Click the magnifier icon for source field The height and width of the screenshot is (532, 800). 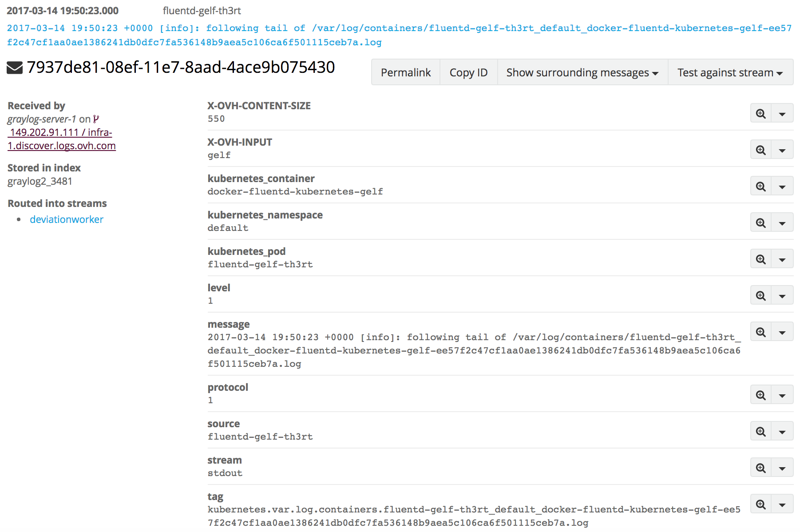point(760,432)
